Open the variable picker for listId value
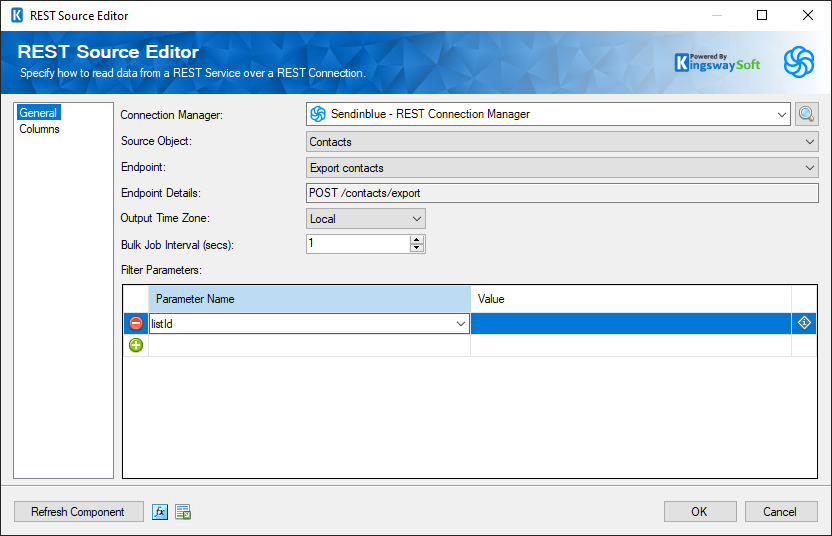The width and height of the screenshot is (832, 536). pos(804,323)
